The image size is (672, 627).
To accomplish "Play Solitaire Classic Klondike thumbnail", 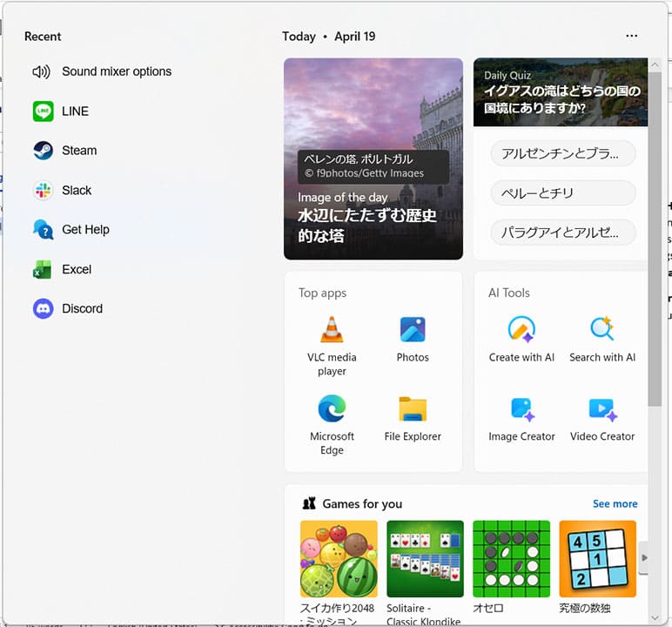I will (x=425, y=558).
